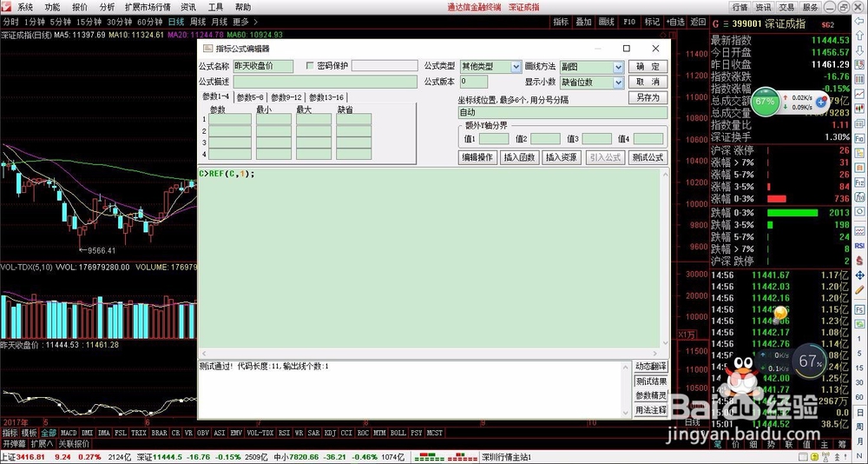Viewport: 868px width, 464px height.
Task: Click the blue four-way move arrows icon
Action: click(859, 275)
